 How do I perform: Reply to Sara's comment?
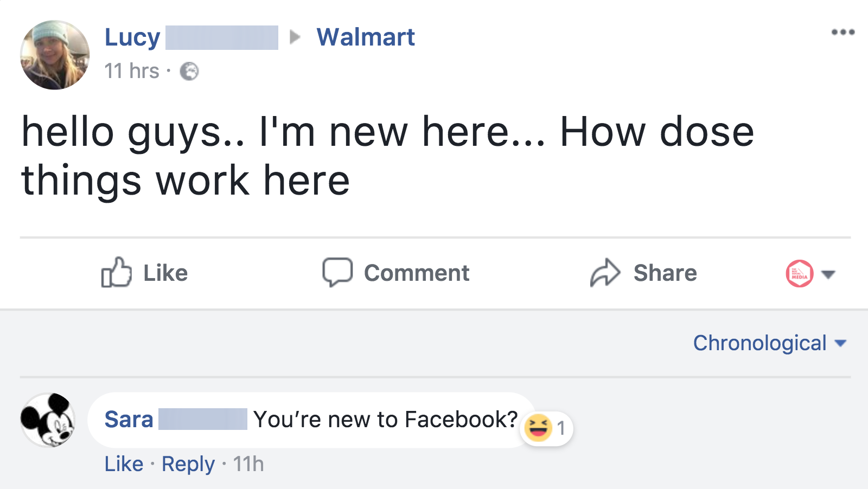[x=188, y=464]
